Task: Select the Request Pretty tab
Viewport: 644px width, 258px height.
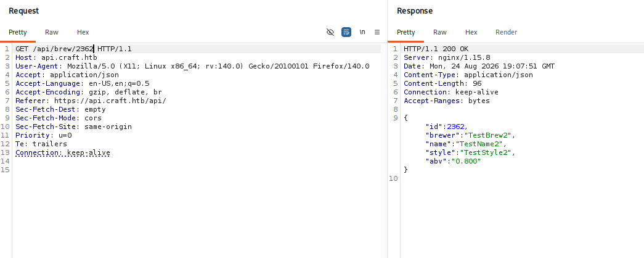Action: pos(18,32)
